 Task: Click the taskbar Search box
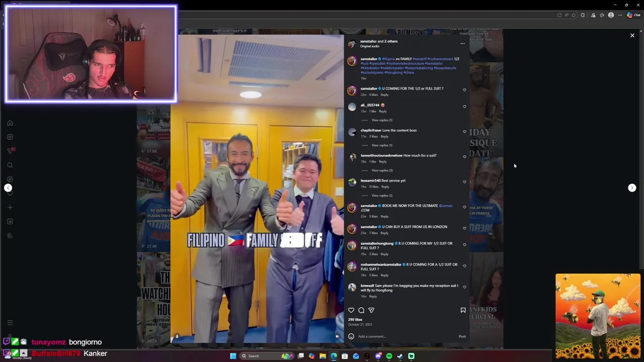267,356
